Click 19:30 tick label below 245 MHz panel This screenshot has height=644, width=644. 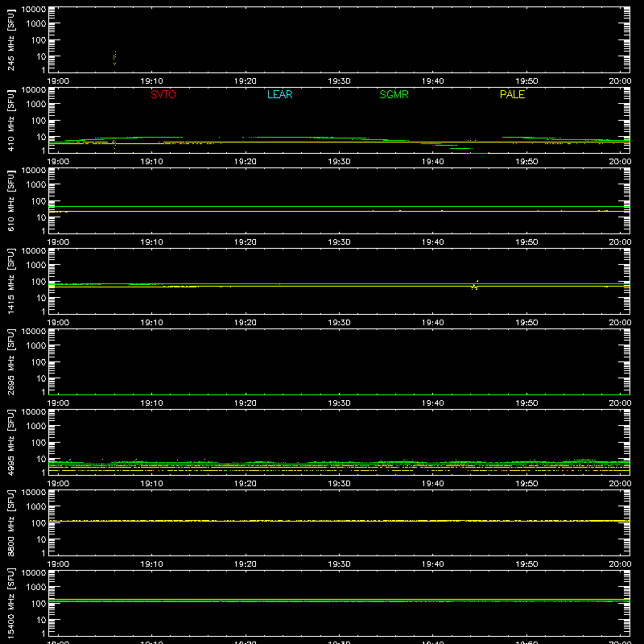pyautogui.click(x=339, y=81)
